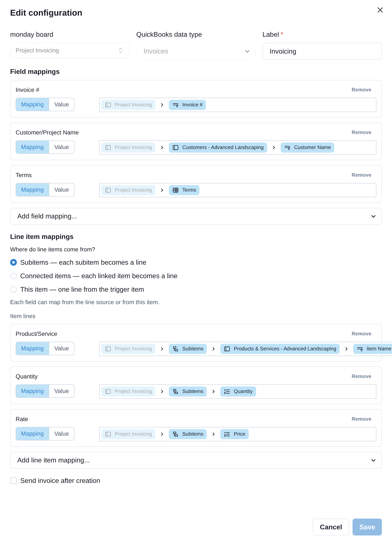The width and height of the screenshot is (392, 542).
Task: Open the monday board Project Invoicing selector
Action: click(x=70, y=50)
